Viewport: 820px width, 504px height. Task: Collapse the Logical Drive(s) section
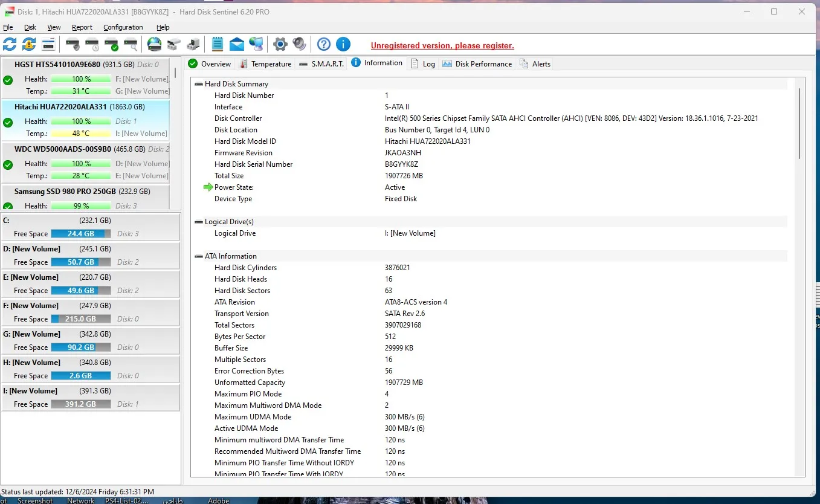[x=199, y=222]
